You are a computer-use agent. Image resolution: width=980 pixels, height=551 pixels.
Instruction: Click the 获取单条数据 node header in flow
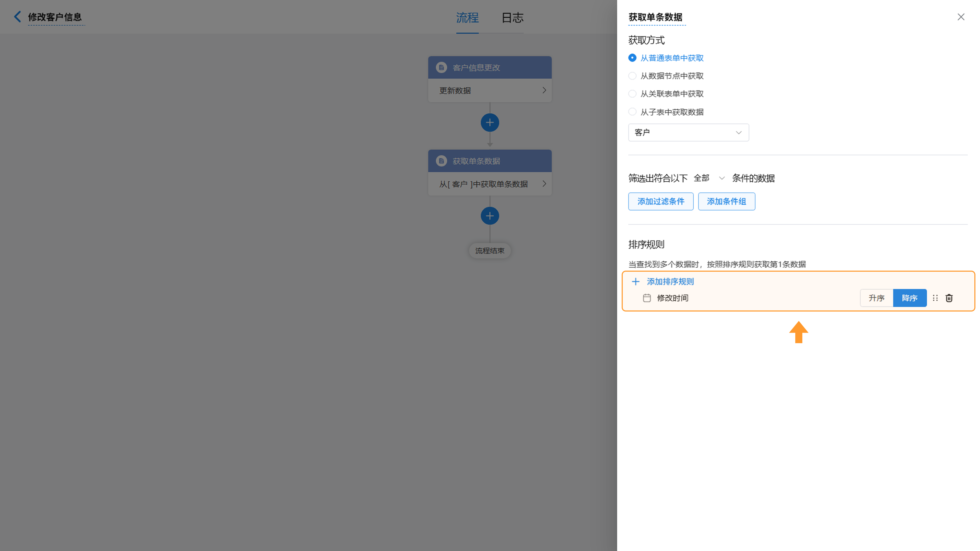tap(490, 161)
